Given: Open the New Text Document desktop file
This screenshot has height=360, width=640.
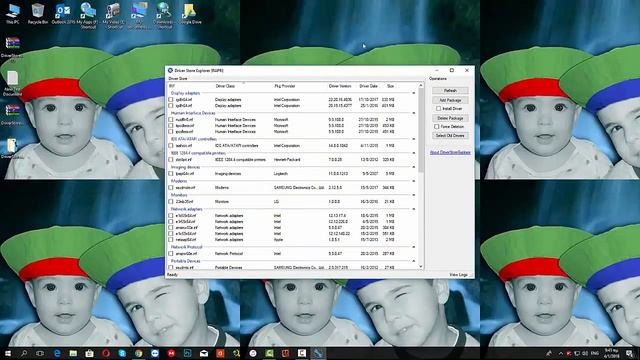Looking at the screenshot, I should [x=12, y=84].
